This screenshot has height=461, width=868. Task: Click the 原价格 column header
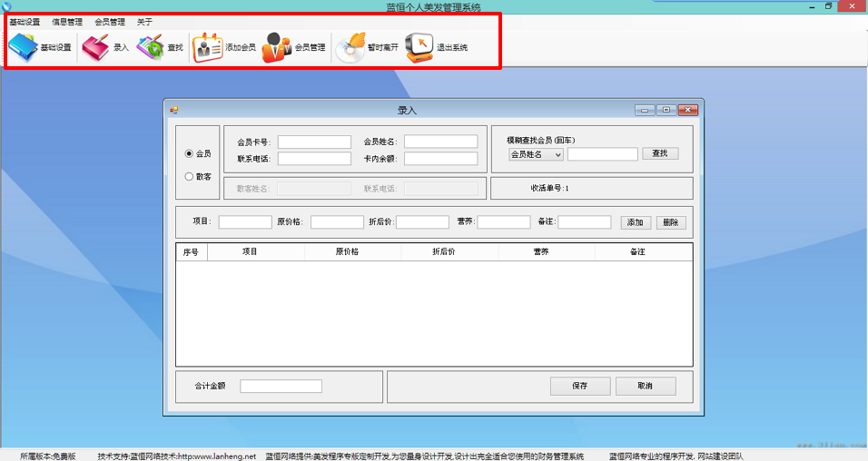click(352, 251)
